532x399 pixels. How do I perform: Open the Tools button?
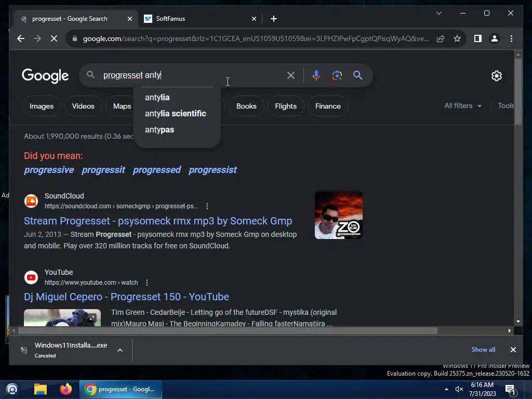[506, 106]
